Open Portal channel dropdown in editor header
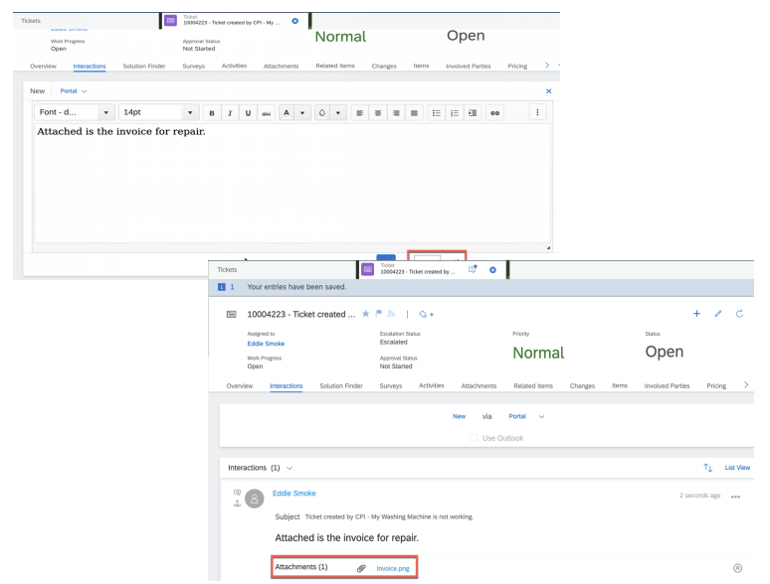 (73, 91)
